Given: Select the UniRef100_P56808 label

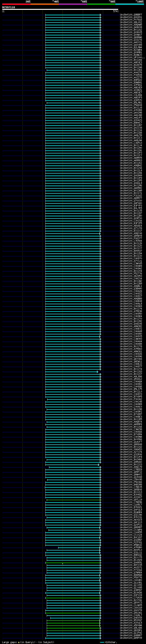Looking at the screenshot, I should pos(131,105).
